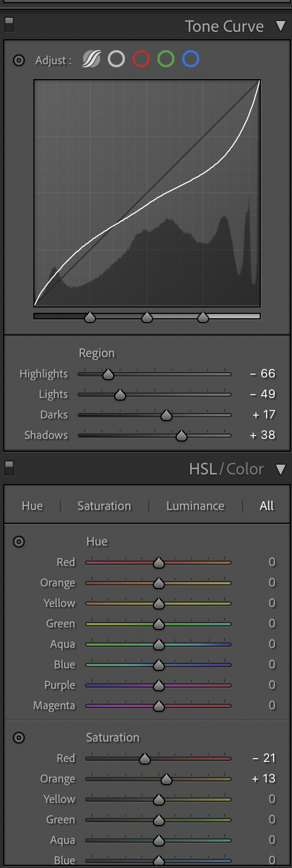Screen dimensions: 292x868
Task: Select the parametric curve adjust icon
Action: pyautogui.click(x=91, y=59)
